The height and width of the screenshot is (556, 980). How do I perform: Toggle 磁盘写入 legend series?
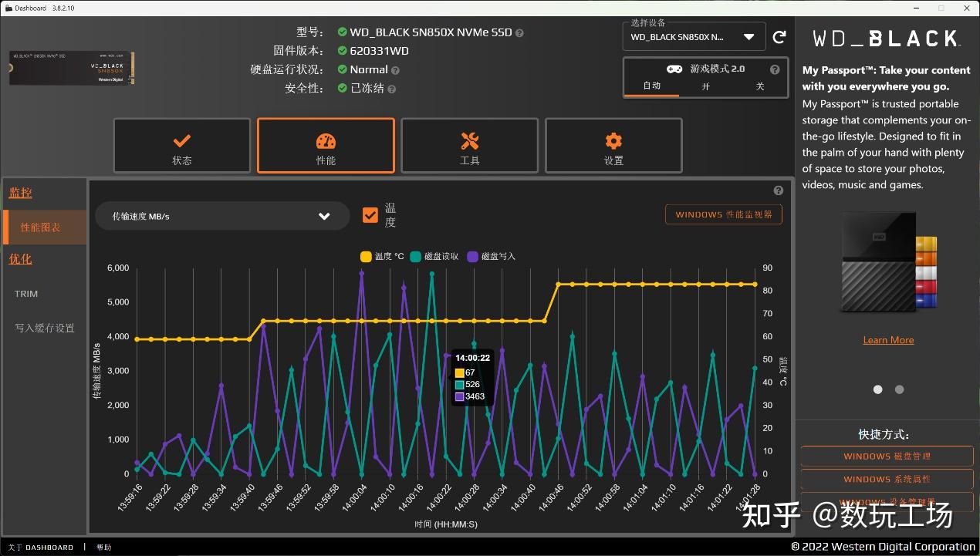[x=492, y=256]
